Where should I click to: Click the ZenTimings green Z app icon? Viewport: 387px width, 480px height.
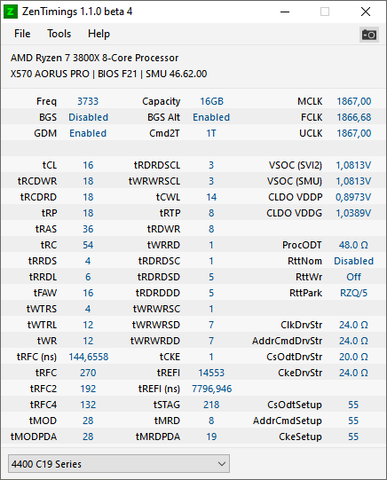(10, 12)
